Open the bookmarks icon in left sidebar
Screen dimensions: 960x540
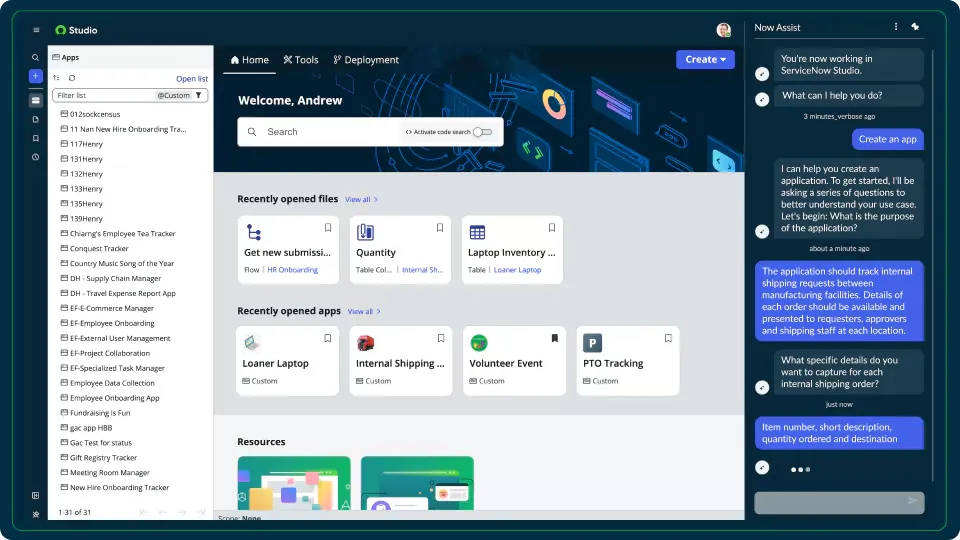click(36, 138)
